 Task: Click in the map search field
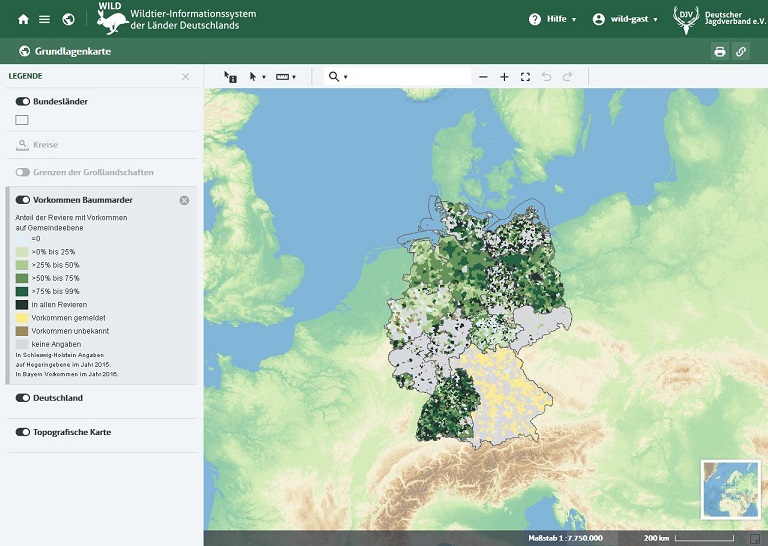pos(409,77)
